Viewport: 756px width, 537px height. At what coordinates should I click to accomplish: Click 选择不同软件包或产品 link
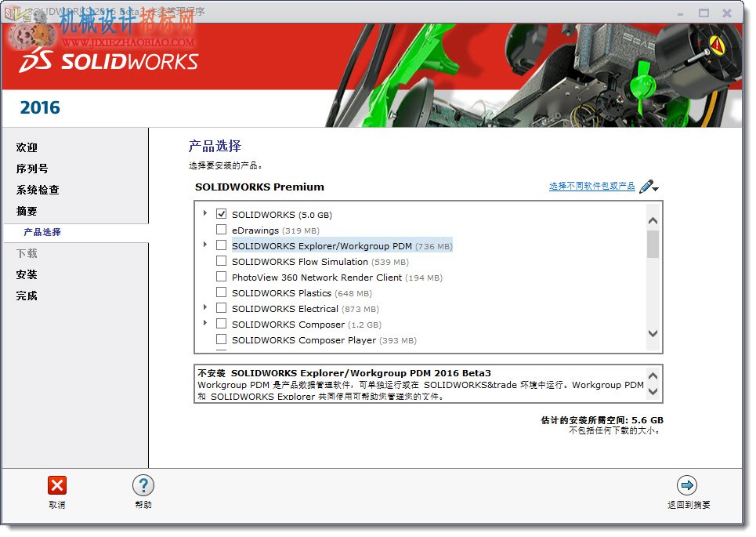coord(592,187)
